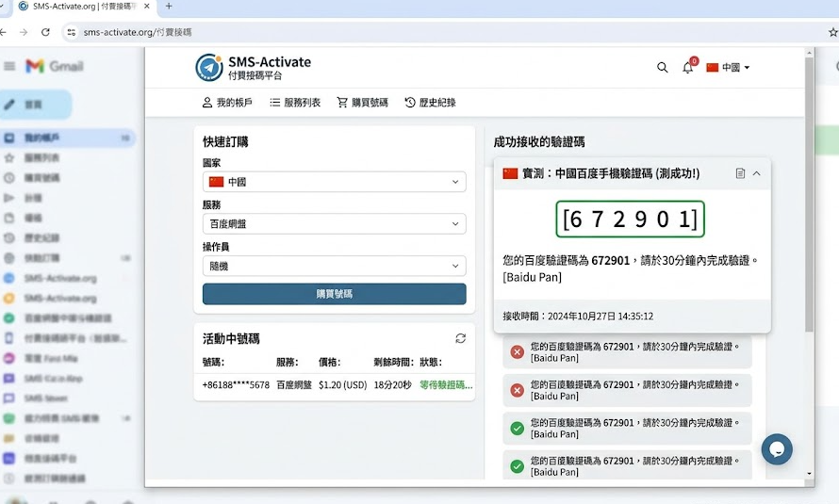This screenshot has width=839, height=504.
Task: Click the China flag in the card header
Action: [x=510, y=173]
